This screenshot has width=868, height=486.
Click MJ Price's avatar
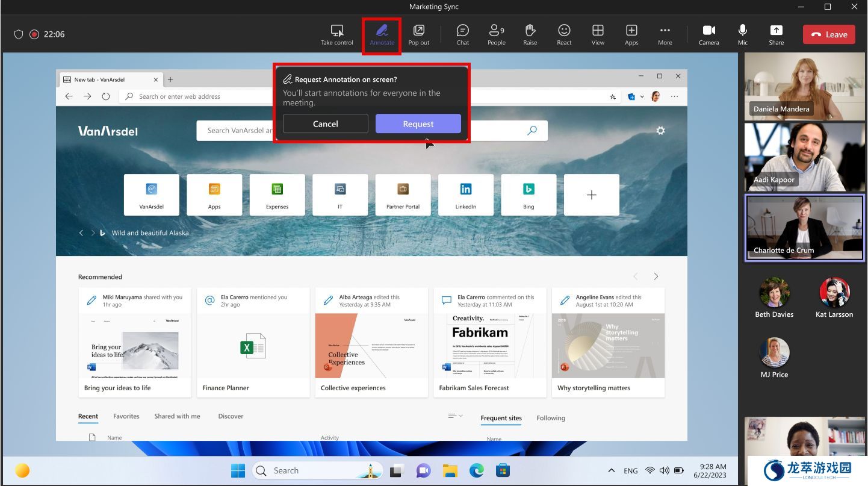point(774,352)
